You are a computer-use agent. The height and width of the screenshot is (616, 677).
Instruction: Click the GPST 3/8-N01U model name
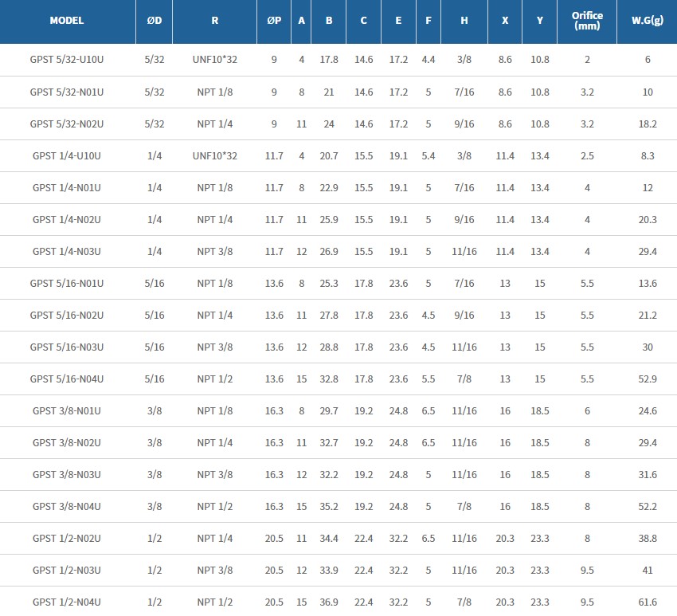[x=67, y=410]
